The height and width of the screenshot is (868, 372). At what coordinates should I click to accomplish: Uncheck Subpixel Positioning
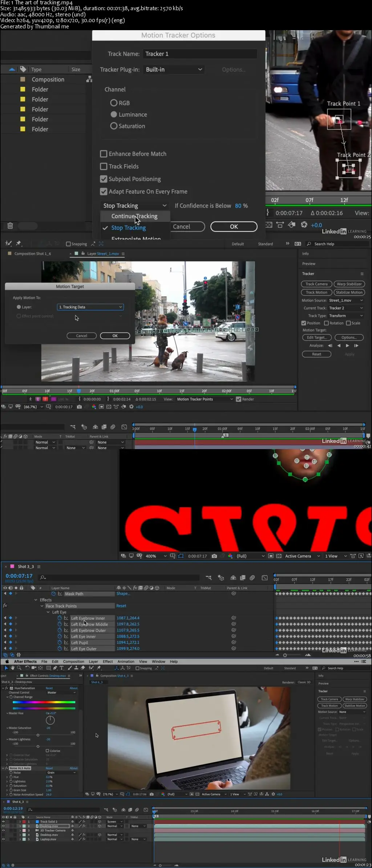point(104,179)
